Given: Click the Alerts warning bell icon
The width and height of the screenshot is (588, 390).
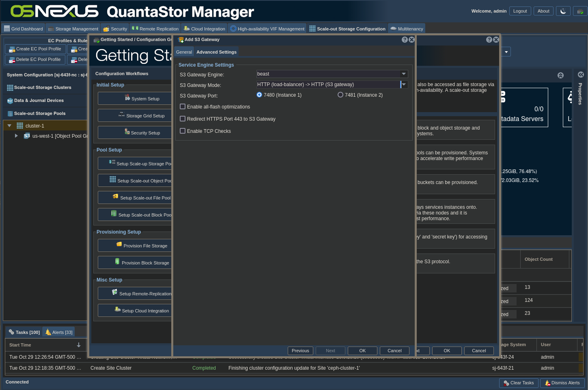Looking at the screenshot, I should coord(48,332).
